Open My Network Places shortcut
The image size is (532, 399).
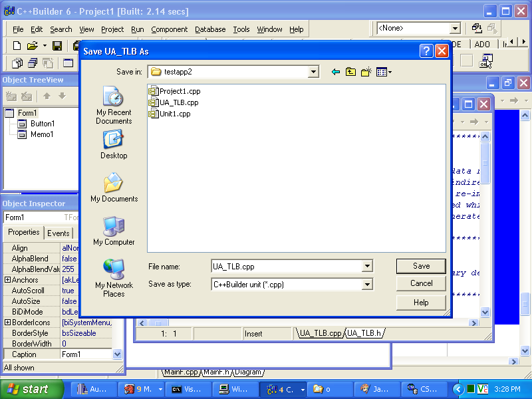point(114,278)
